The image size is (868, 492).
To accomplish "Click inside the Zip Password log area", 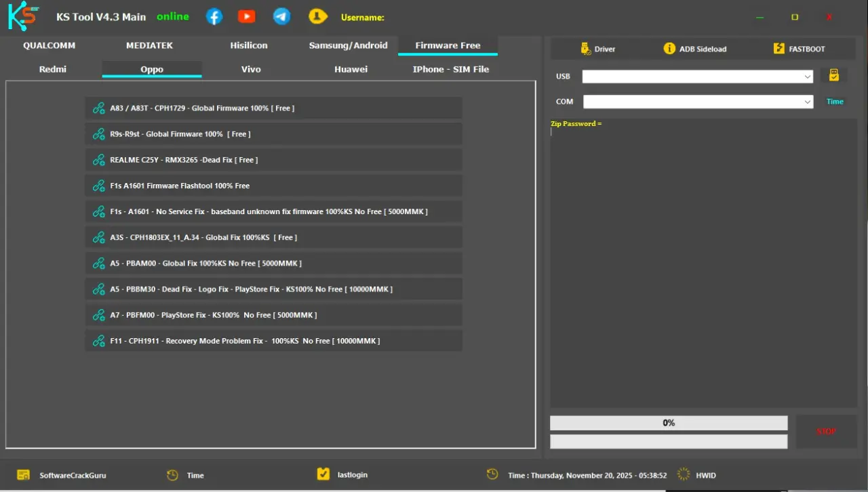I will 703,263.
